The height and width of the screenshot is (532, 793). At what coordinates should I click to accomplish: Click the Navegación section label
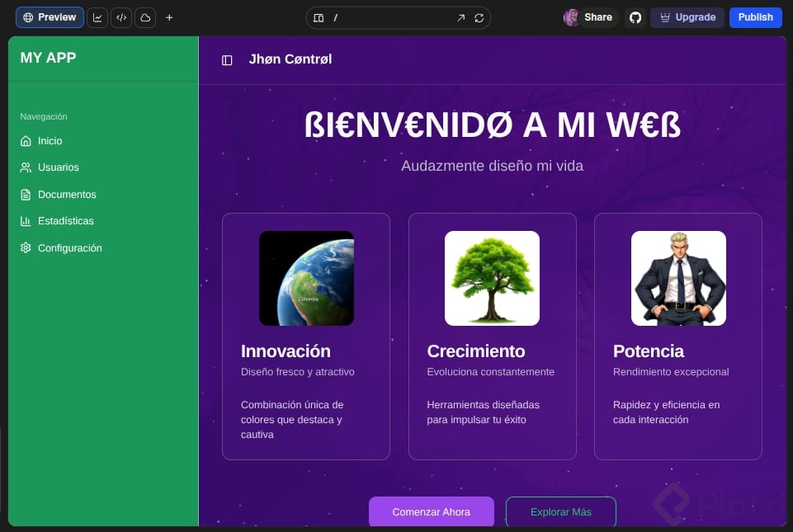tap(44, 117)
